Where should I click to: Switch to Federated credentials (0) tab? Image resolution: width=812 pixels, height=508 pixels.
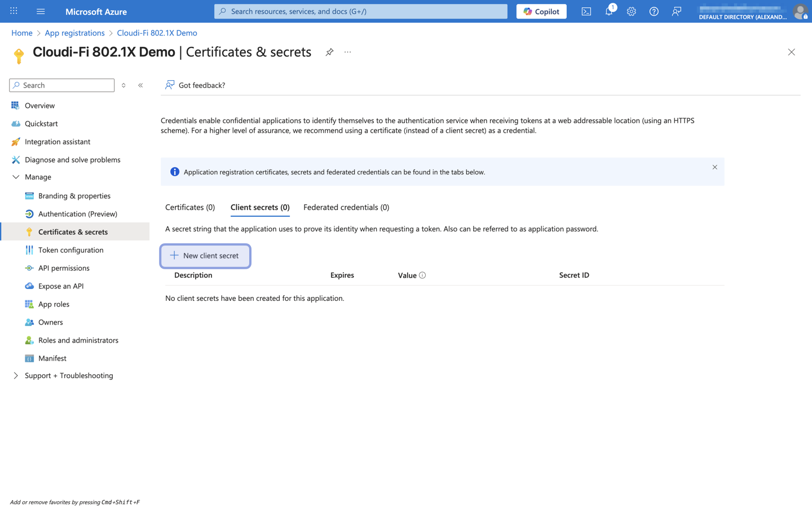click(346, 207)
